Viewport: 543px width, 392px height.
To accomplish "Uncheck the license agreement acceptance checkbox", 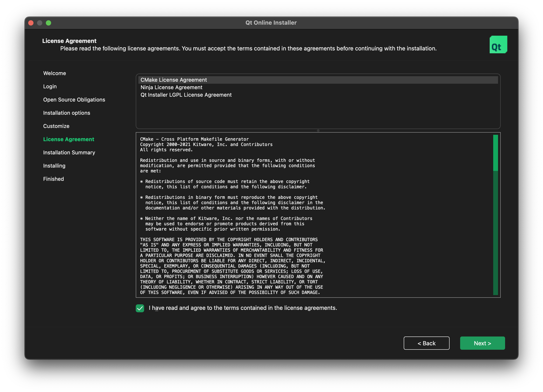I will point(140,308).
